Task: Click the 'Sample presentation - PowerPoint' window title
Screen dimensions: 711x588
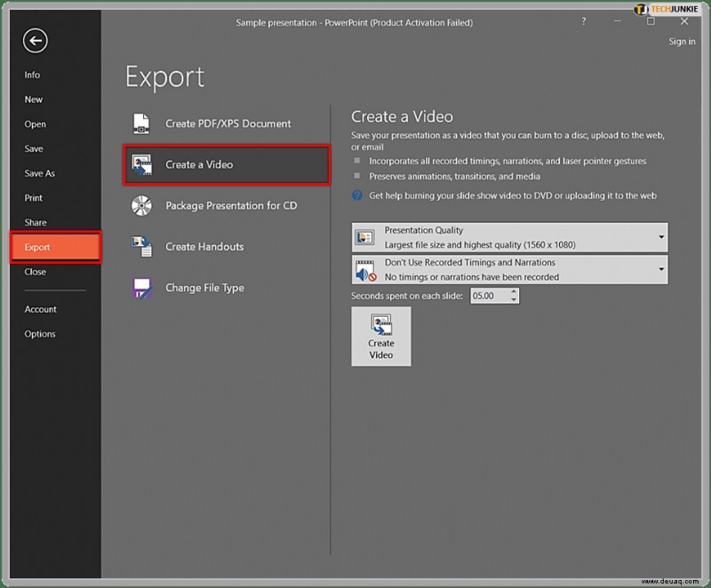Action: 354,23
